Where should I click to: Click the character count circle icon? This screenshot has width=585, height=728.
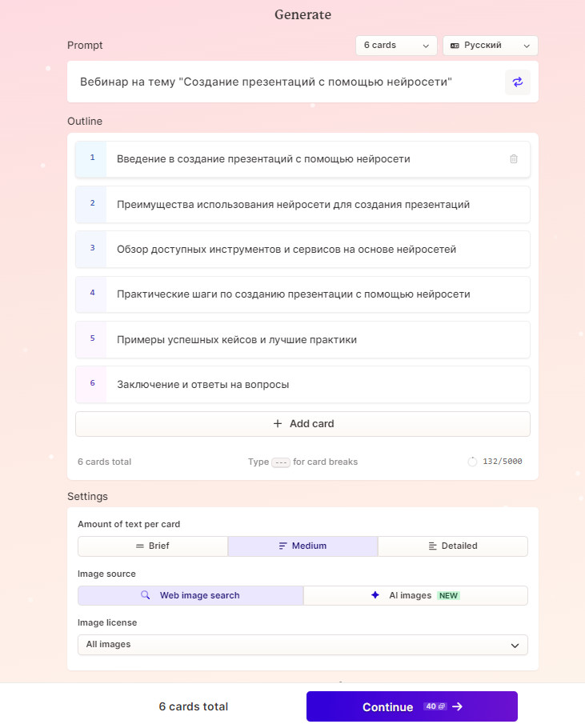tap(472, 462)
